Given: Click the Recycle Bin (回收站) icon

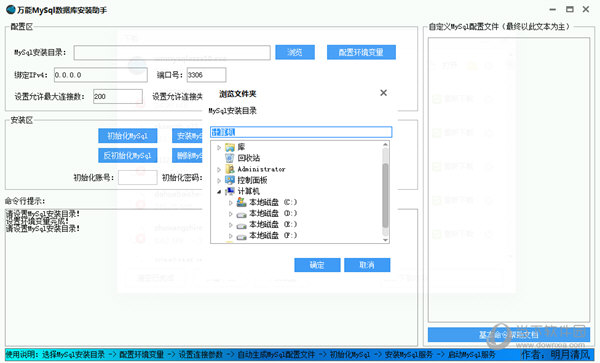Looking at the screenshot, I should 230,158.
